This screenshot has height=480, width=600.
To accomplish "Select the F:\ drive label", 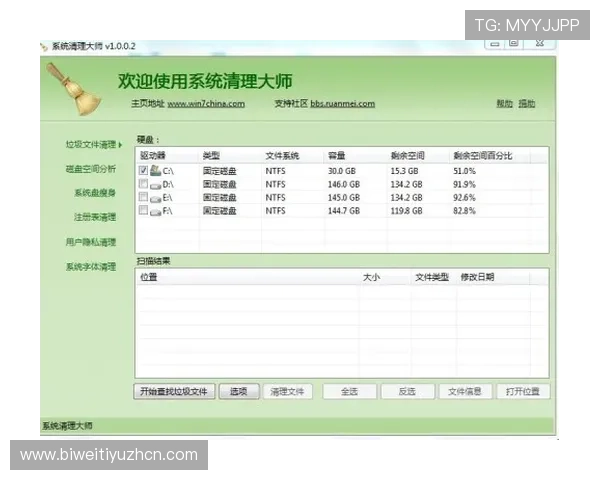I will coord(168,211).
